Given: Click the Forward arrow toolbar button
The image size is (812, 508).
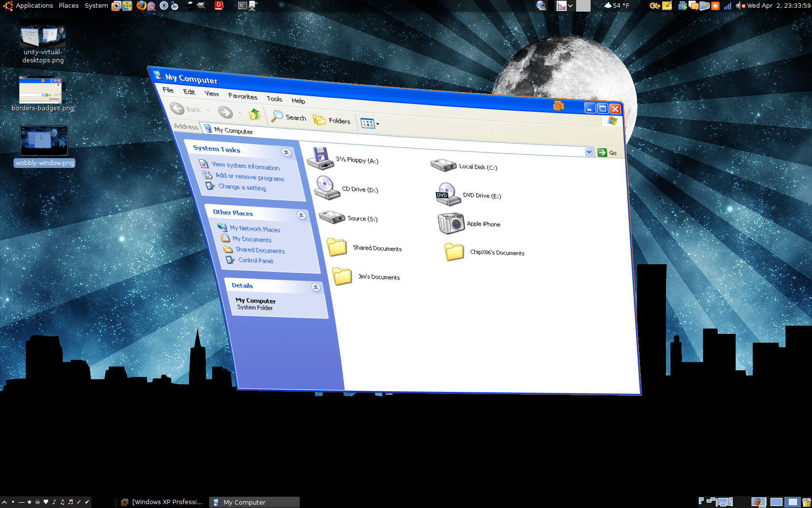Looking at the screenshot, I should (x=225, y=112).
